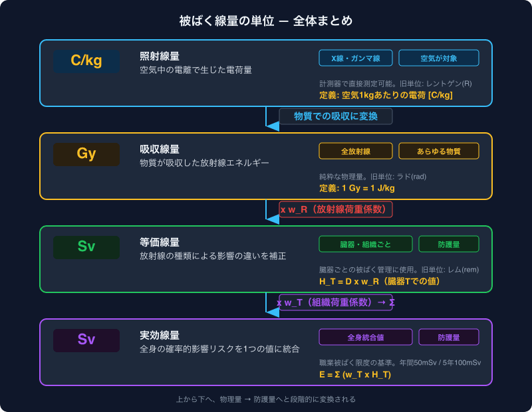
Task: Click the arrowhead beside 物質での吸収に変換
Action: pos(273,126)
